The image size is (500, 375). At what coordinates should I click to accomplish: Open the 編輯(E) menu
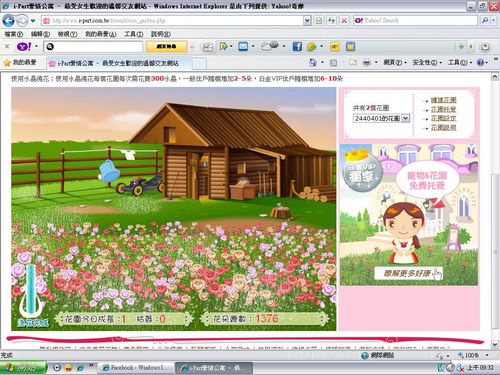(x=40, y=34)
